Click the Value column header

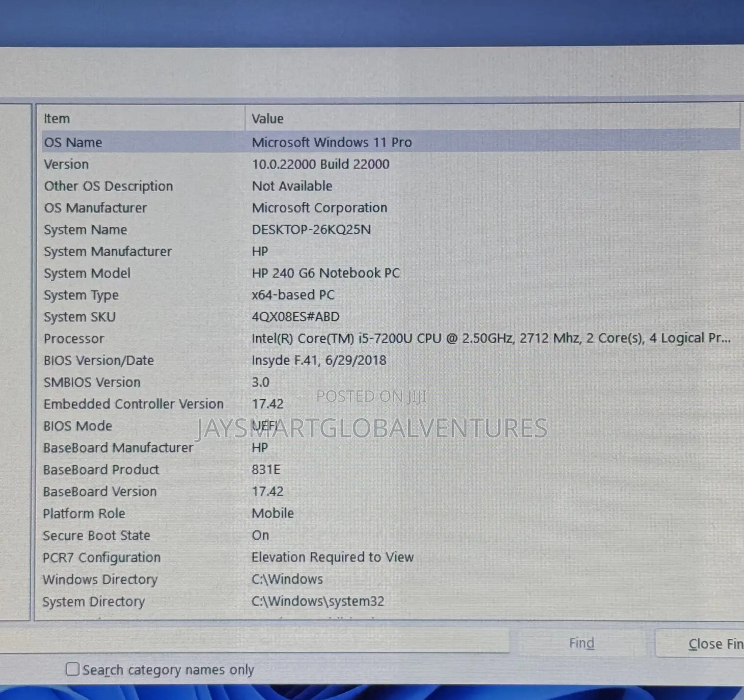coord(492,119)
